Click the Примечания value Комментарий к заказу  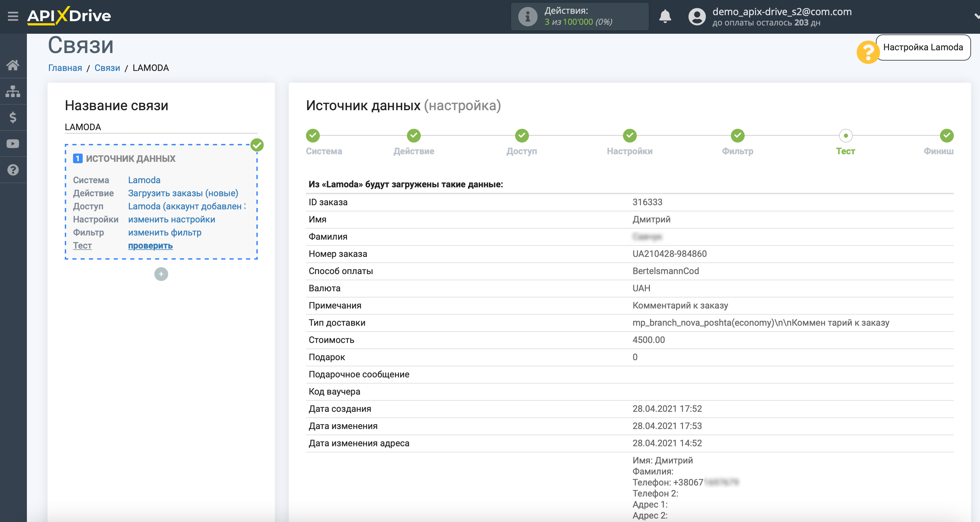pyautogui.click(x=680, y=306)
